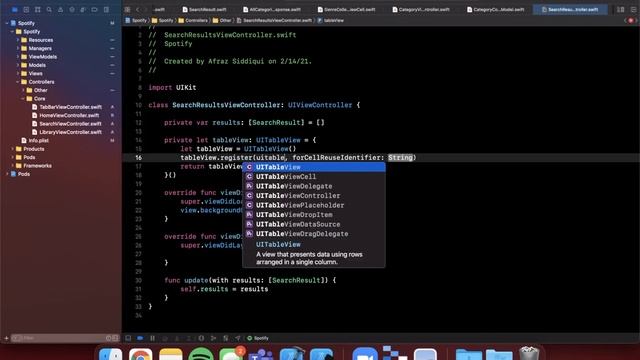Collapse the Spotify project root
The image size is (640, 360).
click(x=7, y=23)
